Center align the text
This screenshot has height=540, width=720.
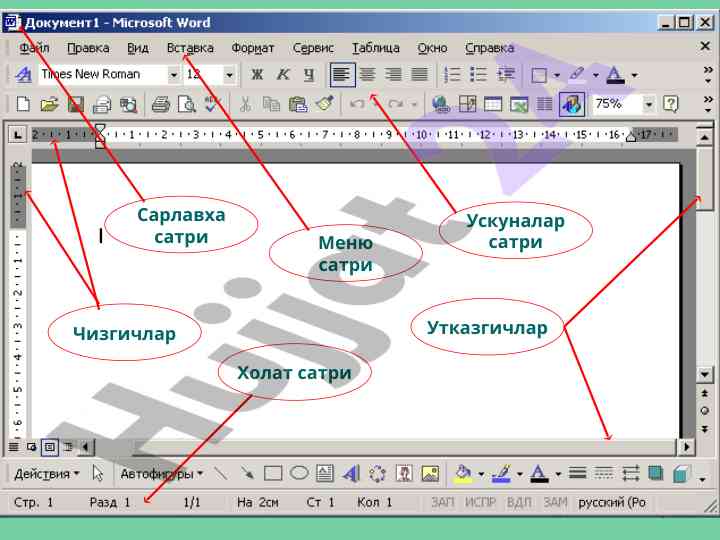pyautogui.click(x=367, y=74)
